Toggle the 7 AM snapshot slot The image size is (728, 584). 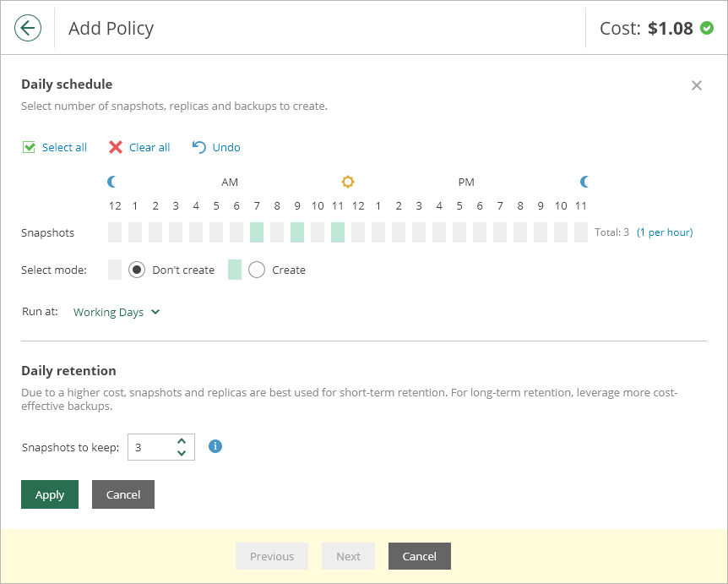pyautogui.click(x=257, y=232)
